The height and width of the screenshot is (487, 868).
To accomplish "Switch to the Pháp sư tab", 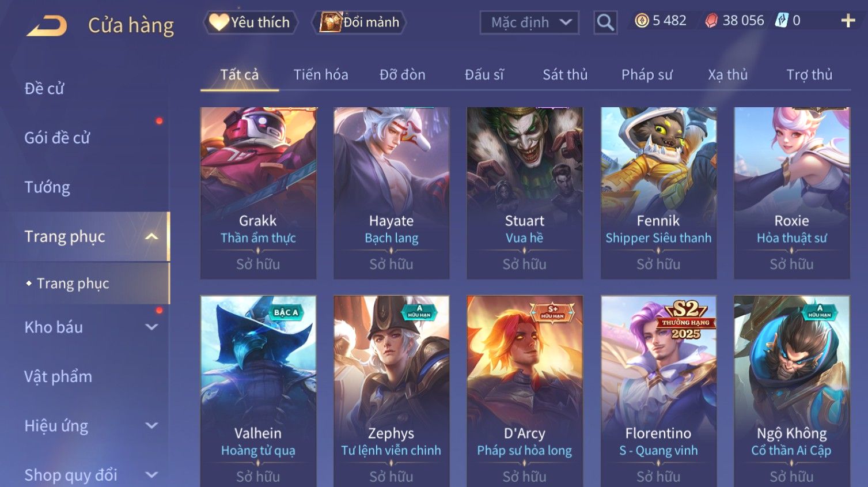I will click(647, 75).
